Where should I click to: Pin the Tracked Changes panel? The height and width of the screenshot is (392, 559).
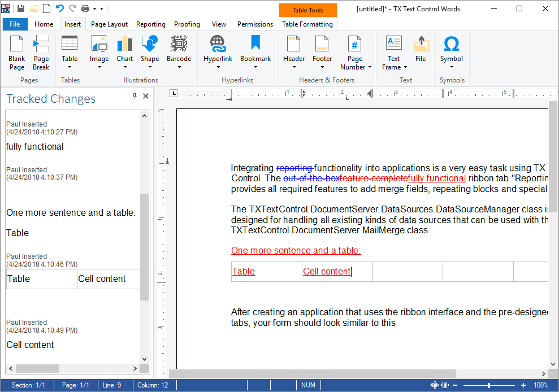coord(135,96)
